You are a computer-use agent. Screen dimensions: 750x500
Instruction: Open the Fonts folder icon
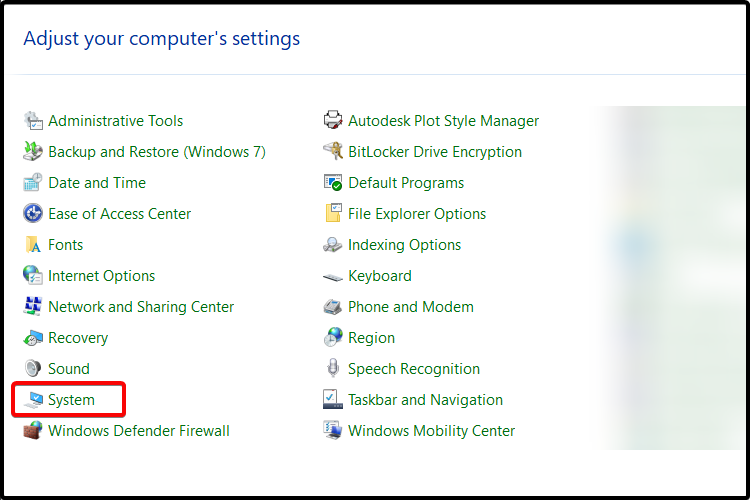click(33, 244)
